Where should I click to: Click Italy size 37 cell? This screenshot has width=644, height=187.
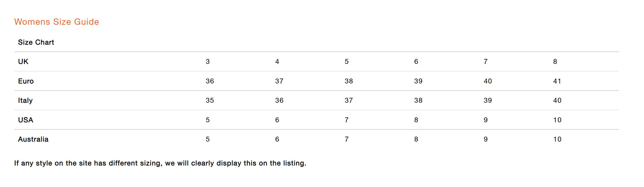349,100
